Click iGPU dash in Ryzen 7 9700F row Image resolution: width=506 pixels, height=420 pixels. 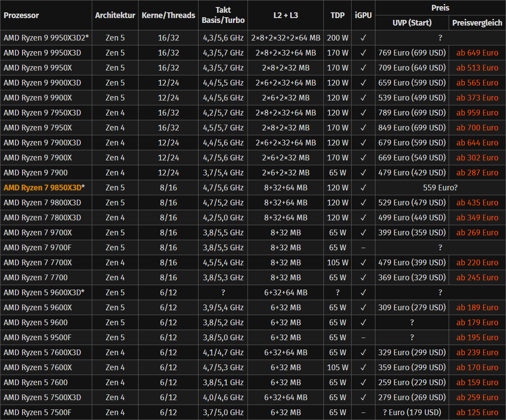click(x=363, y=248)
